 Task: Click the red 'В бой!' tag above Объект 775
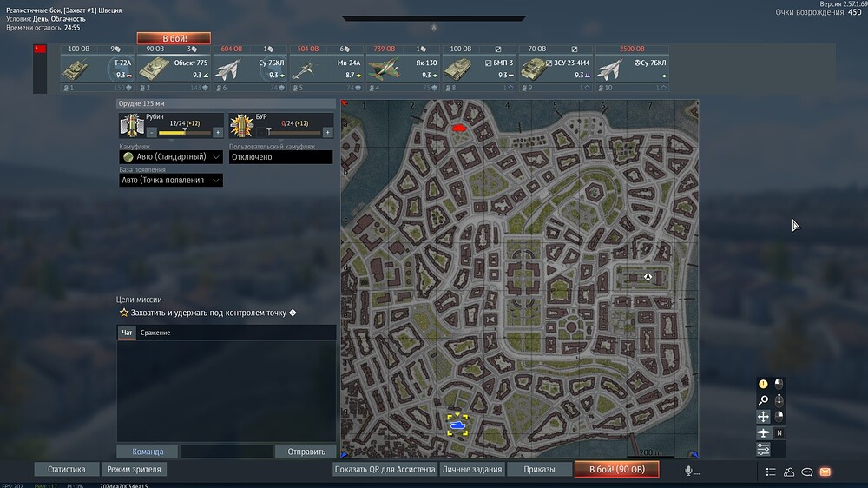pyautogui.click(x=174, y=38)
